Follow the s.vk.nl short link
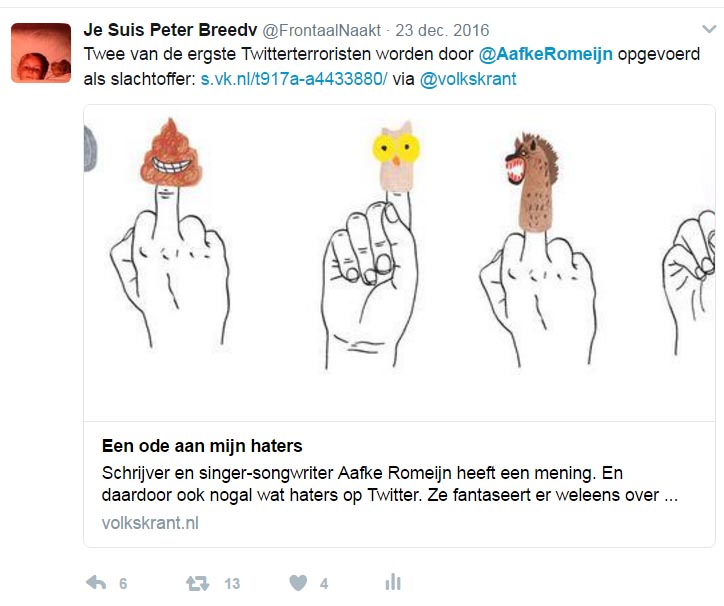Viewport: 724px width, 606px height. [294, 79]
